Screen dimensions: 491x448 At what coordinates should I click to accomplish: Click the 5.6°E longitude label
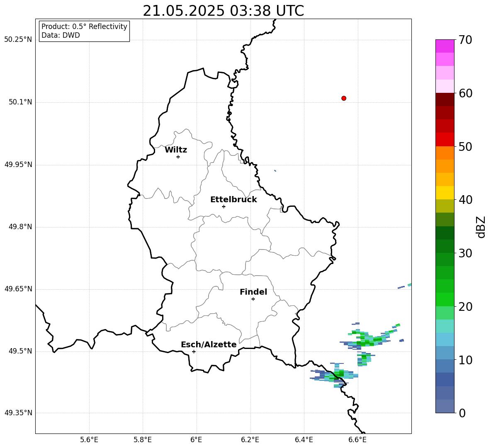tap(89, 440)
